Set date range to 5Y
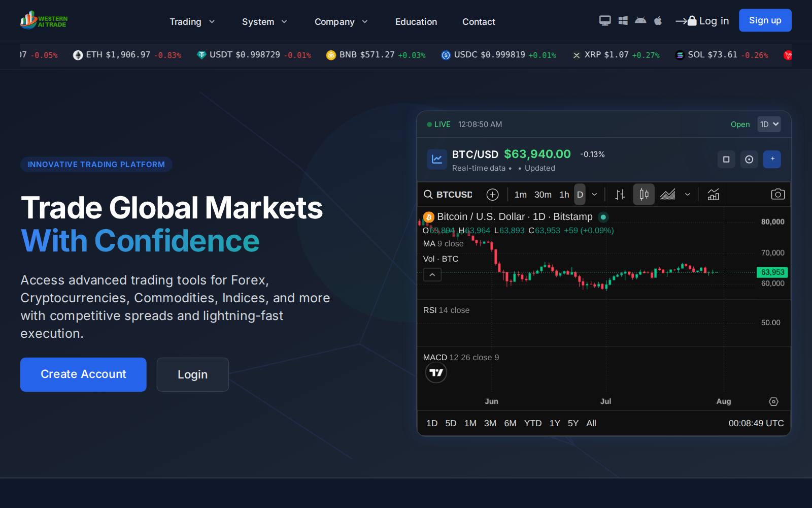812x508 pixels. click(573, 423)
